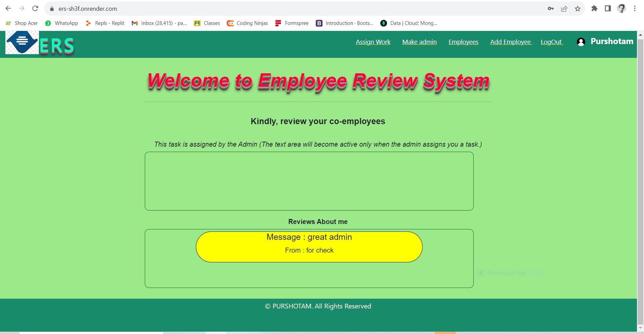Click the saved passwords key icon
Image resolution: width=644 pixels, height=334 pixels.
pyautogui.click(x=551, y=8)
